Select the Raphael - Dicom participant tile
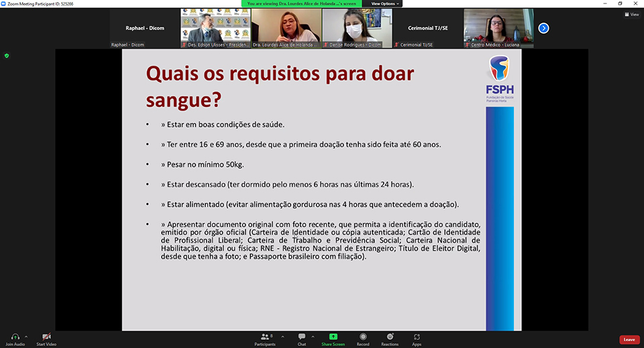This screenshot has width=644, height=348. (144, 28)
